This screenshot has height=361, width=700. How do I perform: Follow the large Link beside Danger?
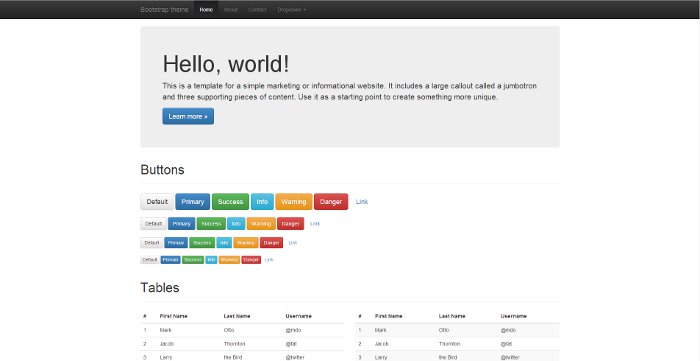[x=362, y=202]
